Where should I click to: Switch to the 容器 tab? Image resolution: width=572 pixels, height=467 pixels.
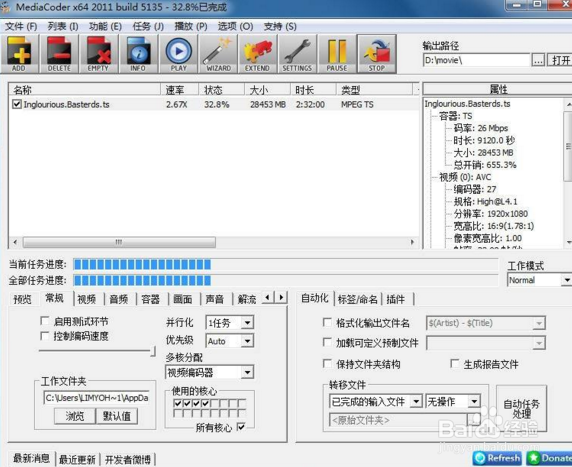pyautogui.click(x=151, y=299)
